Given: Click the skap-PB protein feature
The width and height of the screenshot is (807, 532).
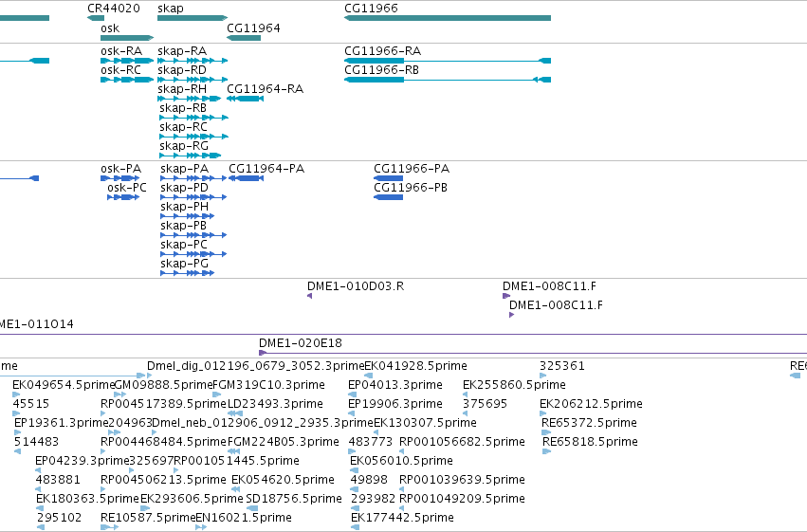Looking at the screenshot, I should point(193,235).
